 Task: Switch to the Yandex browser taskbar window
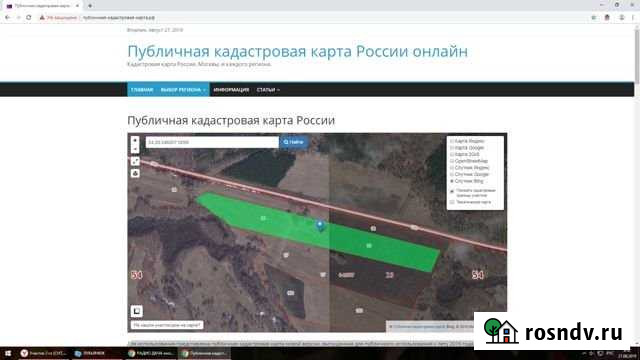pyautogui.click(x=44, y=353)
